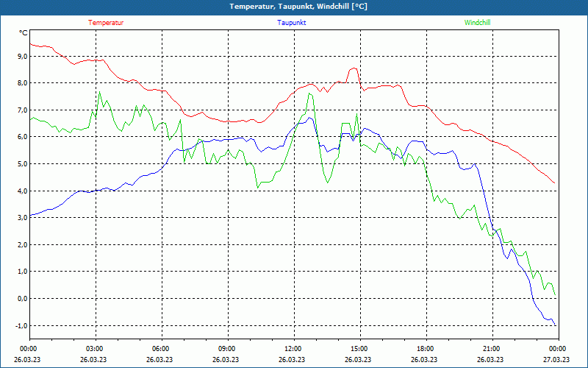Viewport: 588px width, 368px height.
Task: Click the blue Taupunkt legend label
Action: [291, 23]
